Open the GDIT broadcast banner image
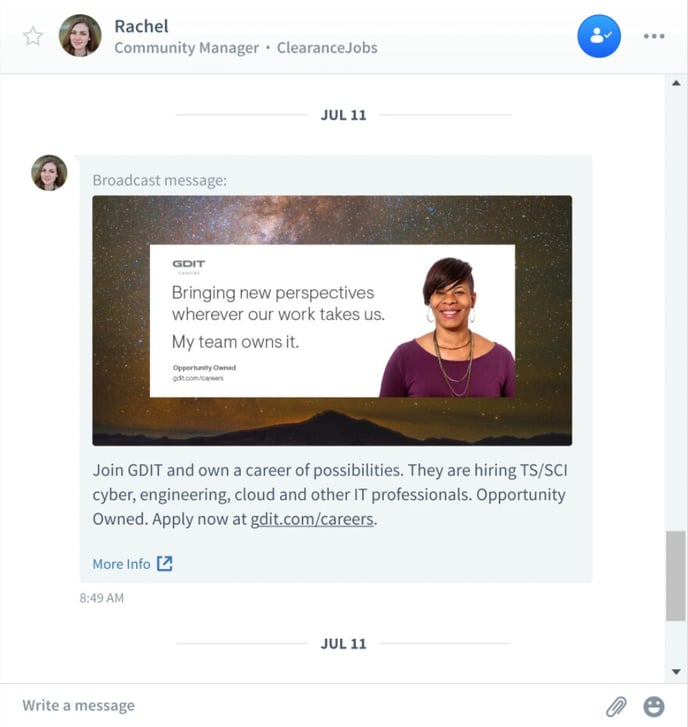The image size is (688, 727). pos(332,320)
